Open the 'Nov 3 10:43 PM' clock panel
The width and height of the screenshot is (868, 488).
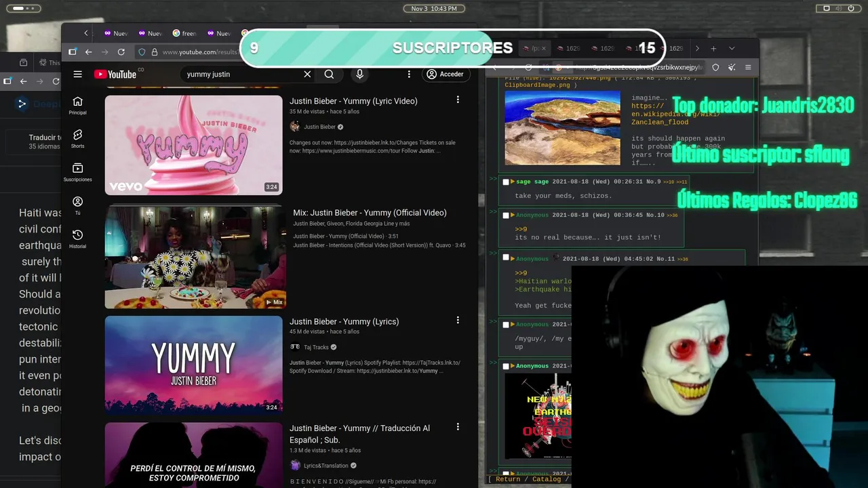tap(434, 8)
